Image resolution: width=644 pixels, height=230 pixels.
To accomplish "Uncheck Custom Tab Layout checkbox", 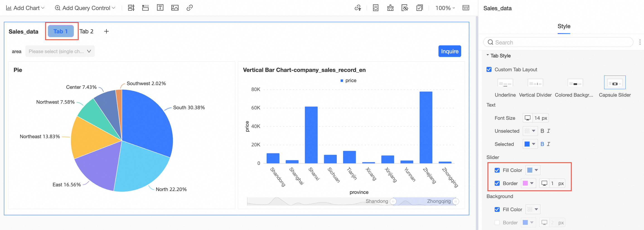I will [489, 69].
